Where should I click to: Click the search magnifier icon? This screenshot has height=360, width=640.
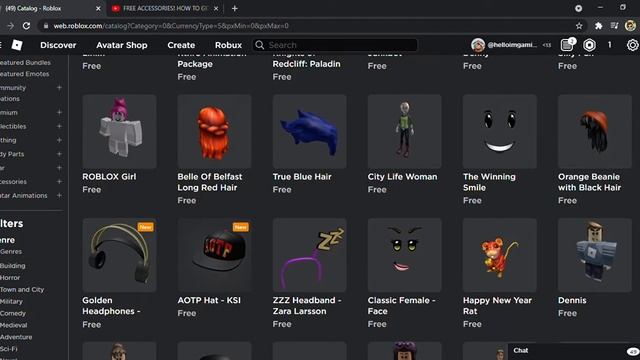point(260,45)
